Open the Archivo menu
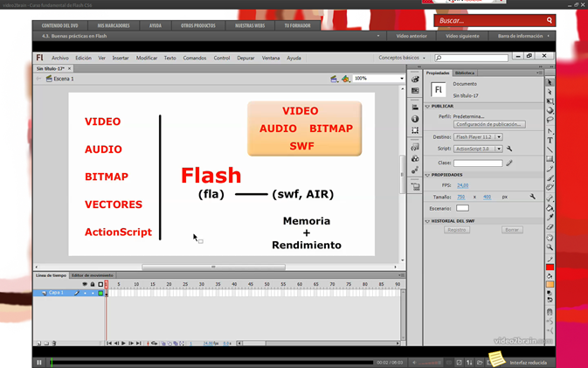The width and height of the screenshot is (588, 368). tap(60, 58)
